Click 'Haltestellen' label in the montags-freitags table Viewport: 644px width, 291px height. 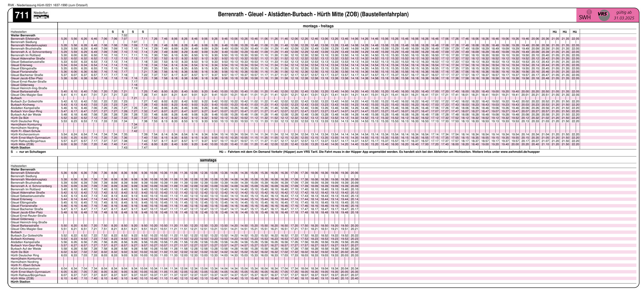(19, 32)
